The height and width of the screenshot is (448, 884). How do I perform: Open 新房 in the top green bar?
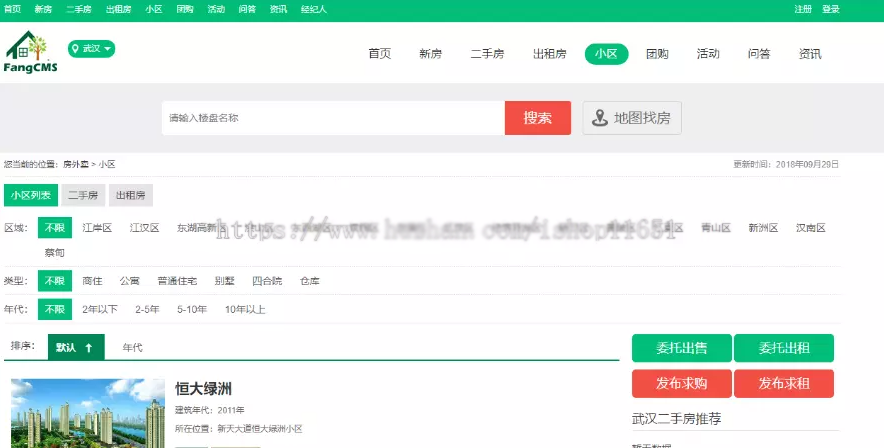tap(43, 9)
